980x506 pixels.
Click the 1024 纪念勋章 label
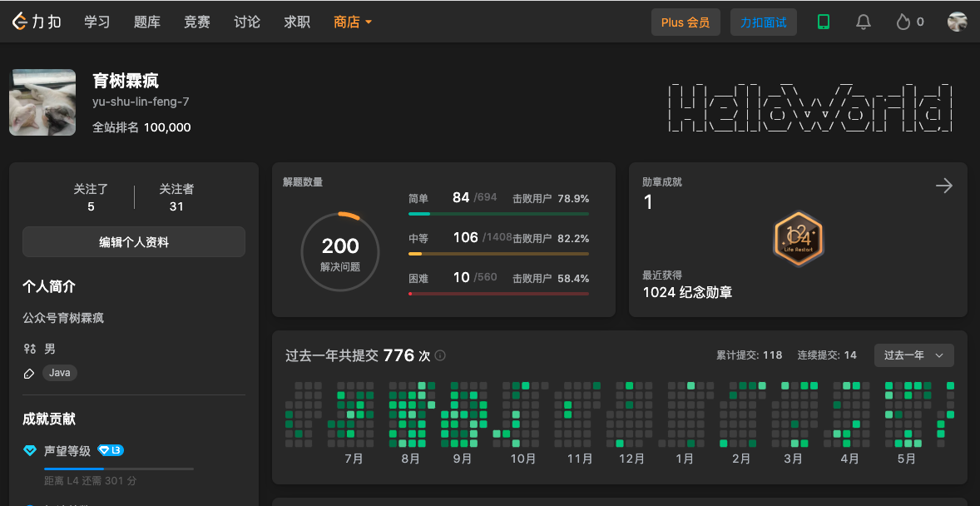pos(687,292)
